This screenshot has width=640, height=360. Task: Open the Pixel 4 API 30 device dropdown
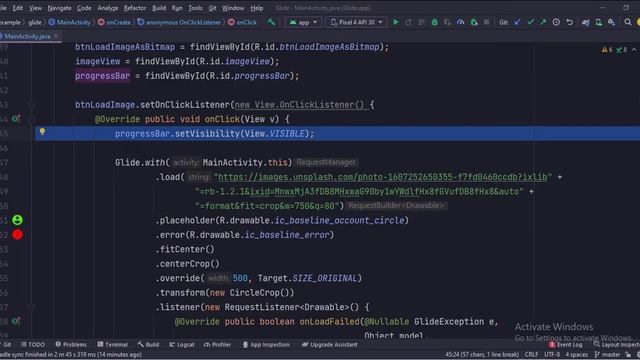coord(356,22)
